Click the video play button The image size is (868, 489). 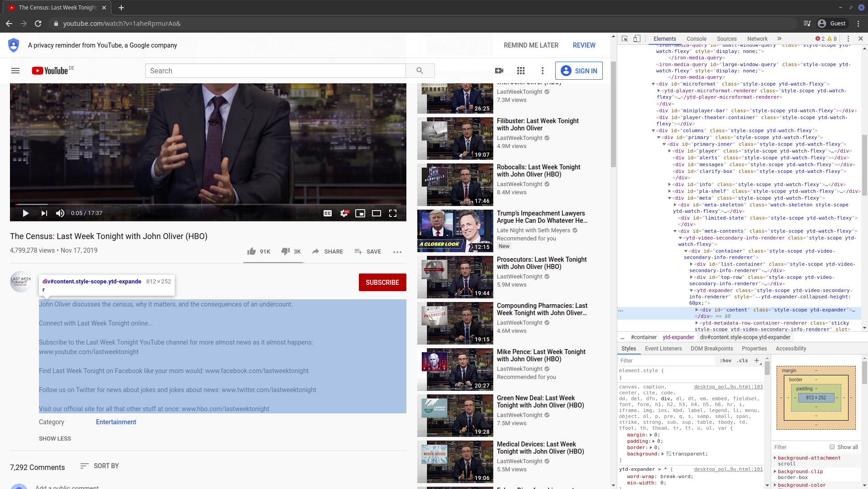coord(26,213)
